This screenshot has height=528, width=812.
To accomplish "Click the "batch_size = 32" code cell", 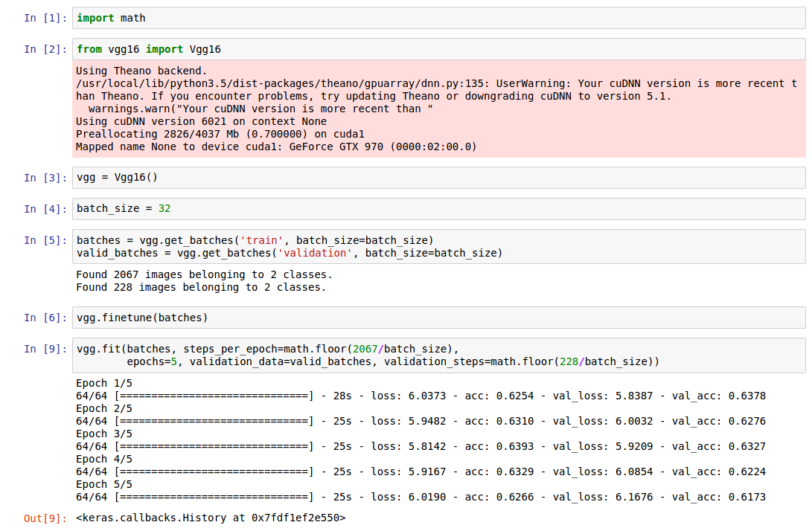I will (x=439, y=209).
